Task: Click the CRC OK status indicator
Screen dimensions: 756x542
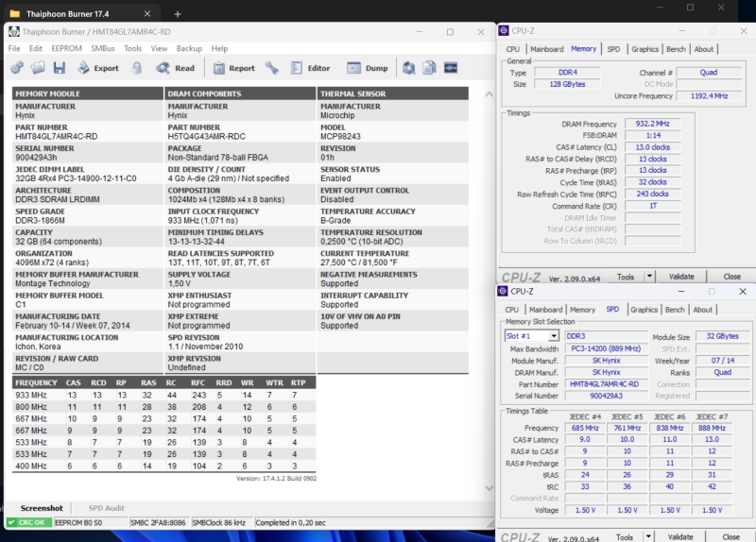Action: click(x=29, y=523)
